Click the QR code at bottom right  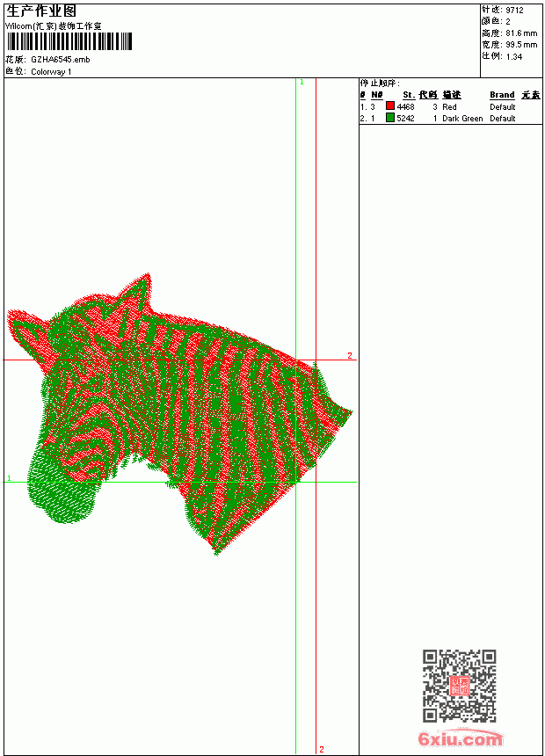[x=460, y=686]
